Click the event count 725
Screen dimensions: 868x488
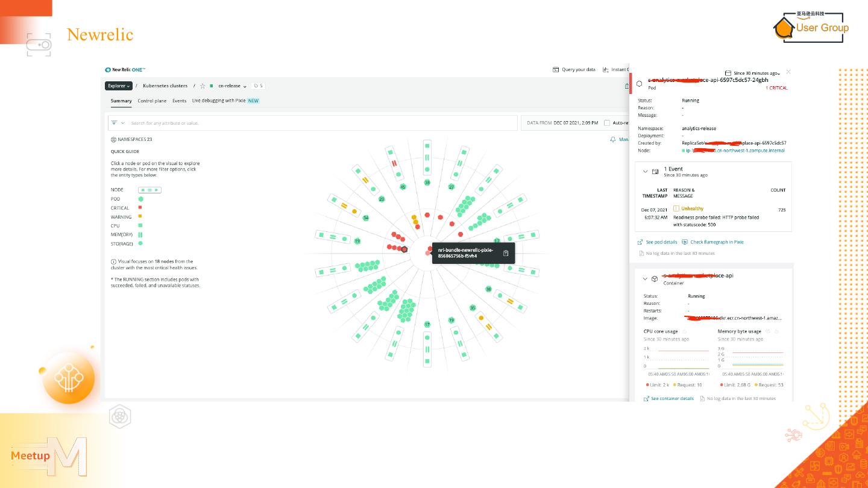click(782, 210)
